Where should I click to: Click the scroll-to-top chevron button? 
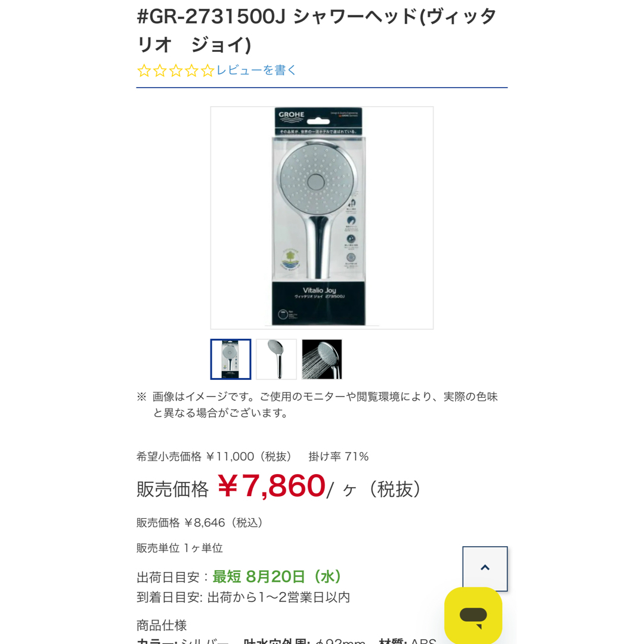(x=485, y=568)
